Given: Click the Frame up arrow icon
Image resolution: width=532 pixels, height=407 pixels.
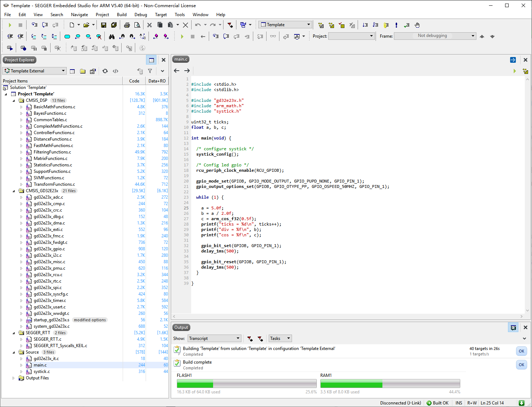Looking at the screenshot, I should pyautogui.click(x=482, y=37).
